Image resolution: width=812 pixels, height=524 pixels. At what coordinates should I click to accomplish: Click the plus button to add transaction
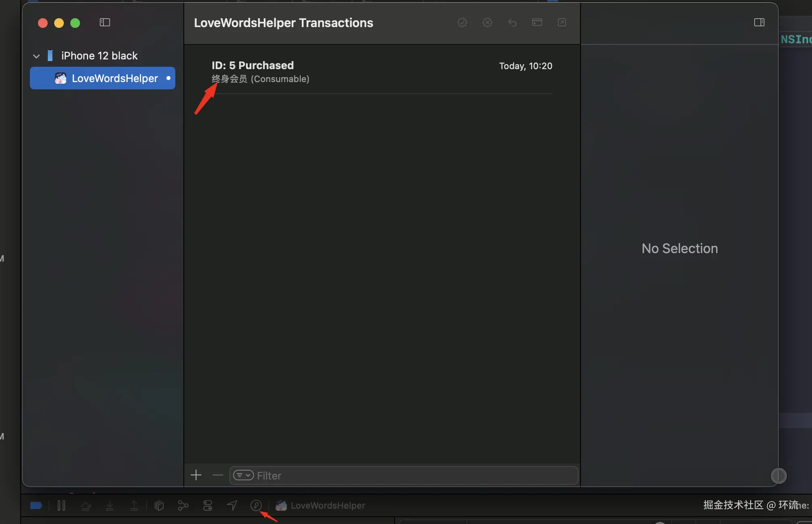coord(196,475)
